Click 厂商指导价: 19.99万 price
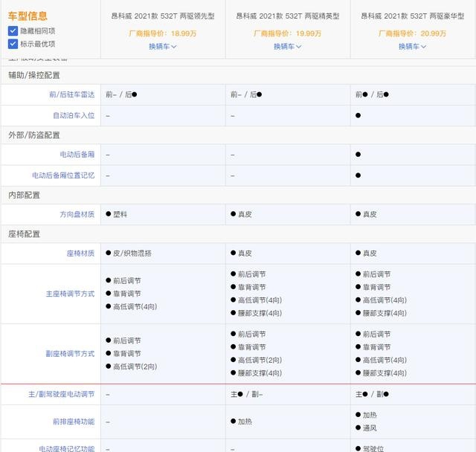This screenshot has height=452, width=476. tap(288, 33)
